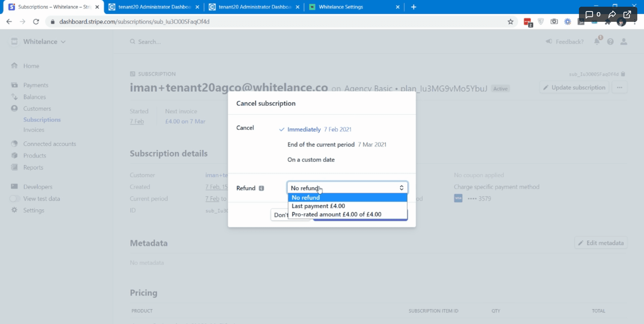
Task: Click Edit metadata button
Action: [x=601, y=243]
